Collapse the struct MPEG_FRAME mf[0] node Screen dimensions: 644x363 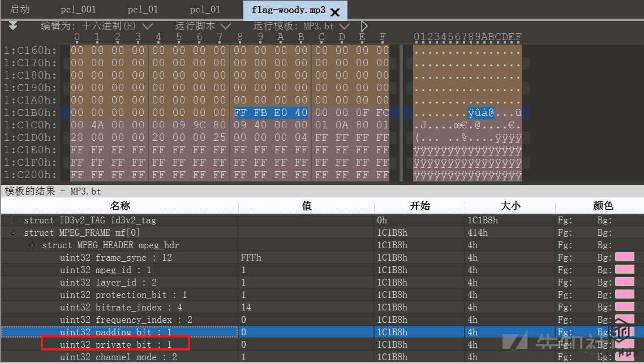coord(12,233)
